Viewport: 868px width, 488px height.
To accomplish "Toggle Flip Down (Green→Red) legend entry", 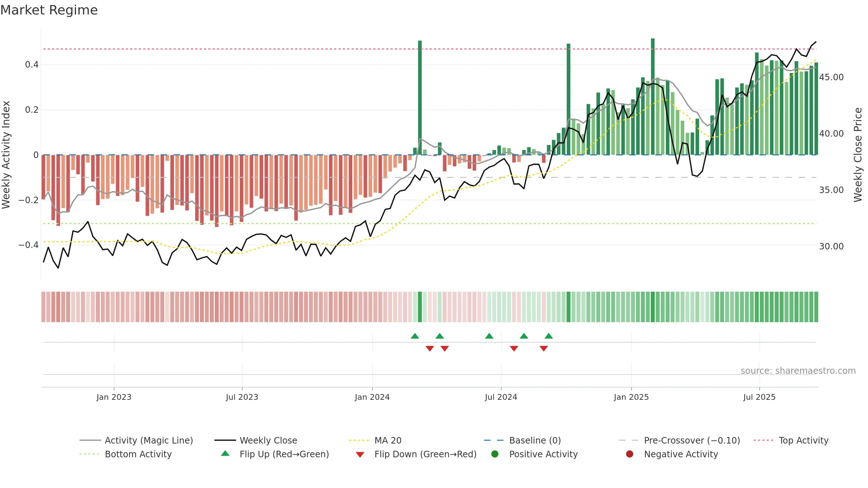I will pos(416,454).
